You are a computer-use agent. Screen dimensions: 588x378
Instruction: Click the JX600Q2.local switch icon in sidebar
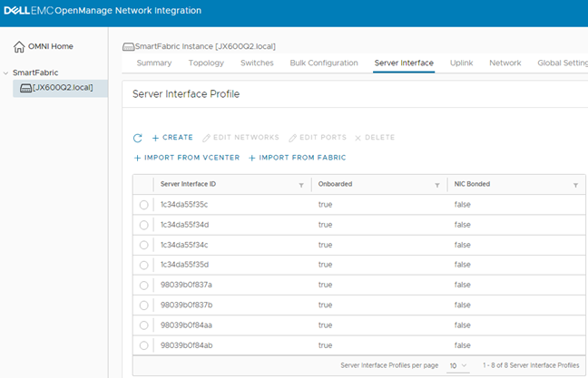[24, 88]
